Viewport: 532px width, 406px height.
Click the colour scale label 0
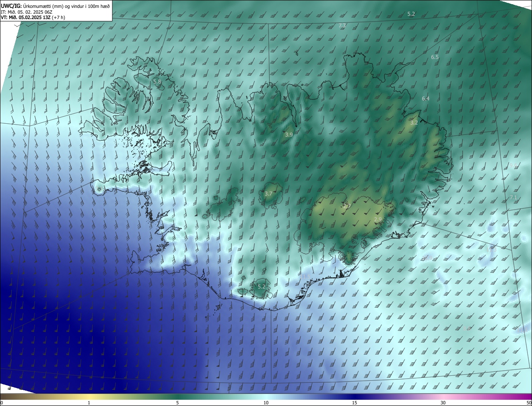[x=2, y=403]
